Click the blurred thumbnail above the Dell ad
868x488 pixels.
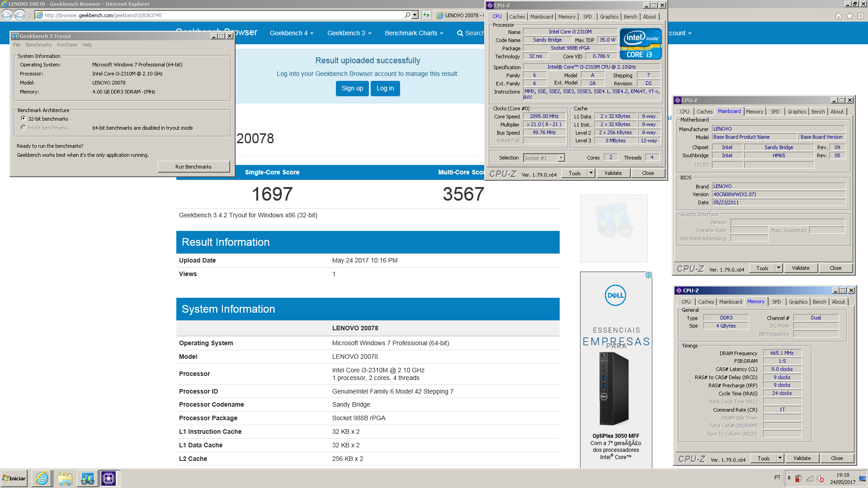coord(613,228)
